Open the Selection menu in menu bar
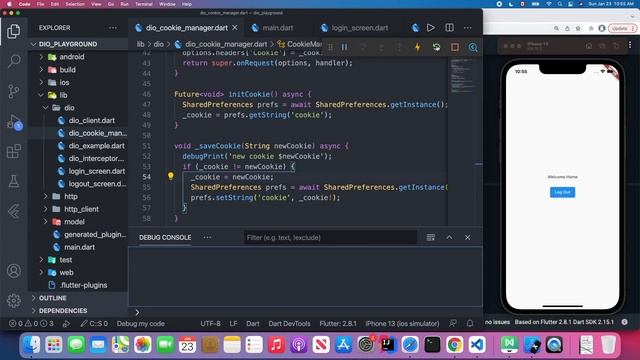The height and width of the screenshot is (360, 640). coord(75,4)
